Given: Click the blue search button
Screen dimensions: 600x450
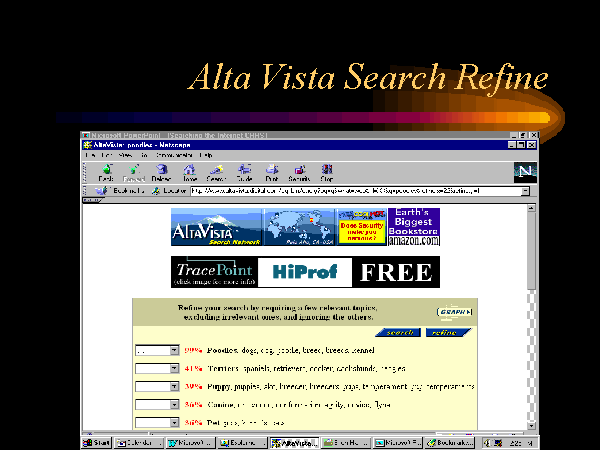Looking at the screenshot, I should point(397,333).
